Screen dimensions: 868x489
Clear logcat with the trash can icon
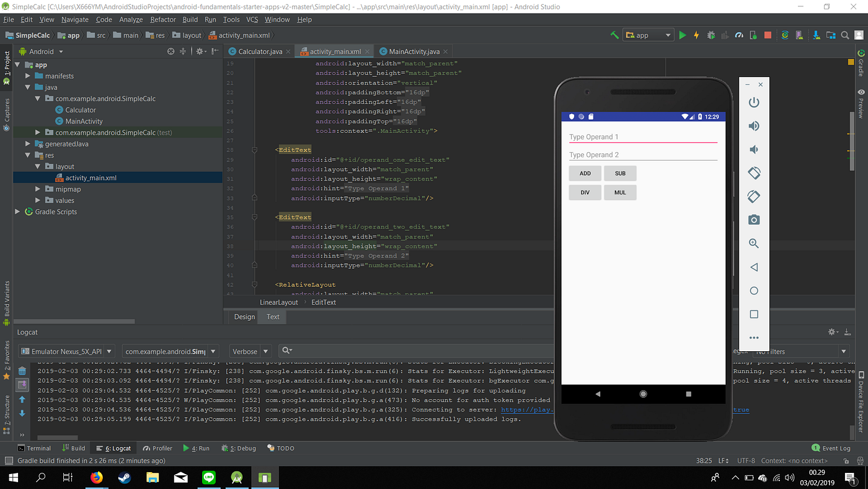22,371
